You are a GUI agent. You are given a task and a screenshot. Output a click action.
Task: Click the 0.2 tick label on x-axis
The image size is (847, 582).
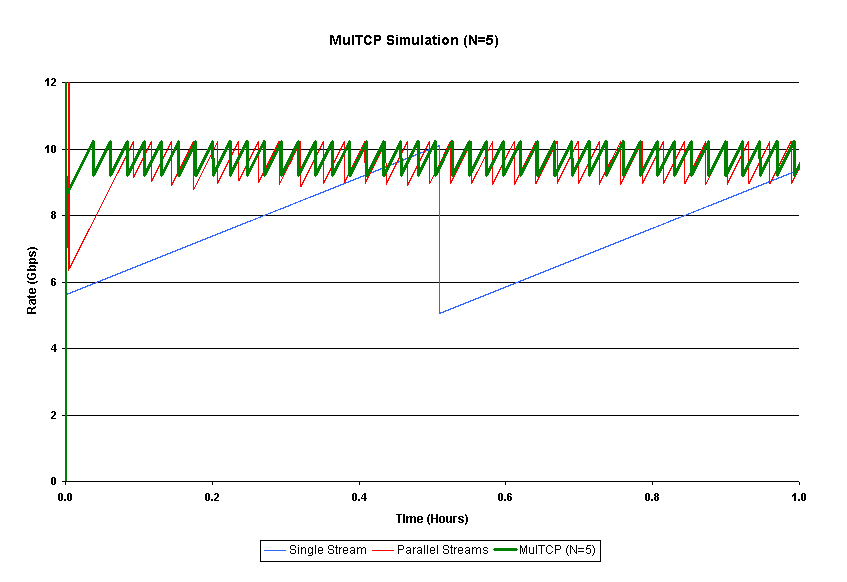pos(212,496)
